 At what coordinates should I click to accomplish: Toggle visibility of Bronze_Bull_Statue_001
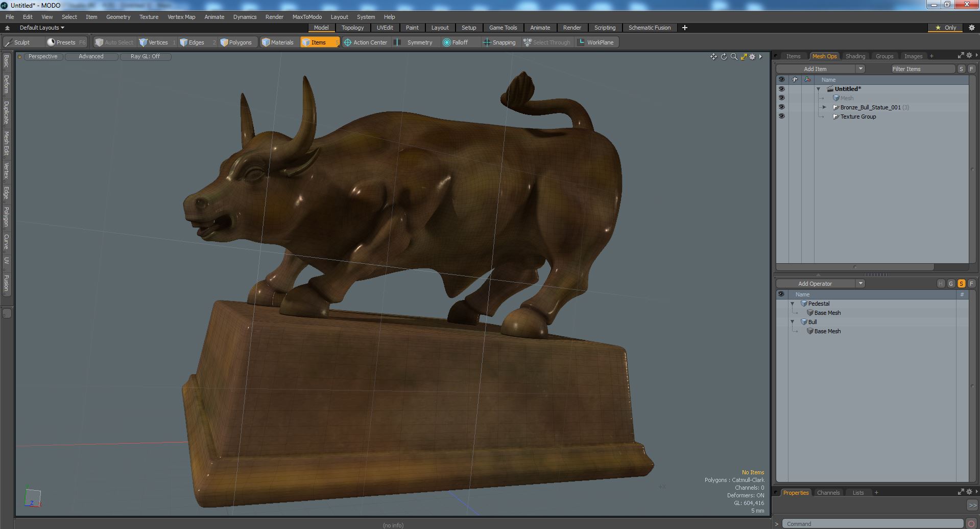[x=781, y=107]
